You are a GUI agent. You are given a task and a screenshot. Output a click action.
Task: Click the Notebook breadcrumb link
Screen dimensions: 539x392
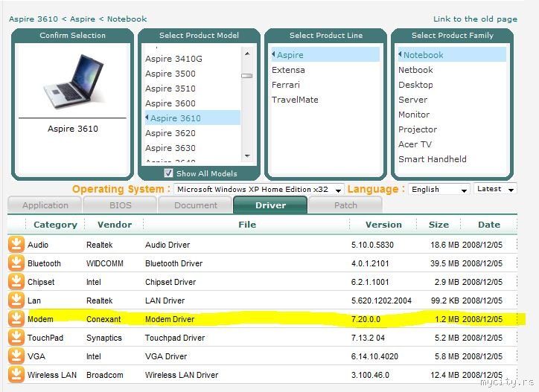[x=127, y=19]
